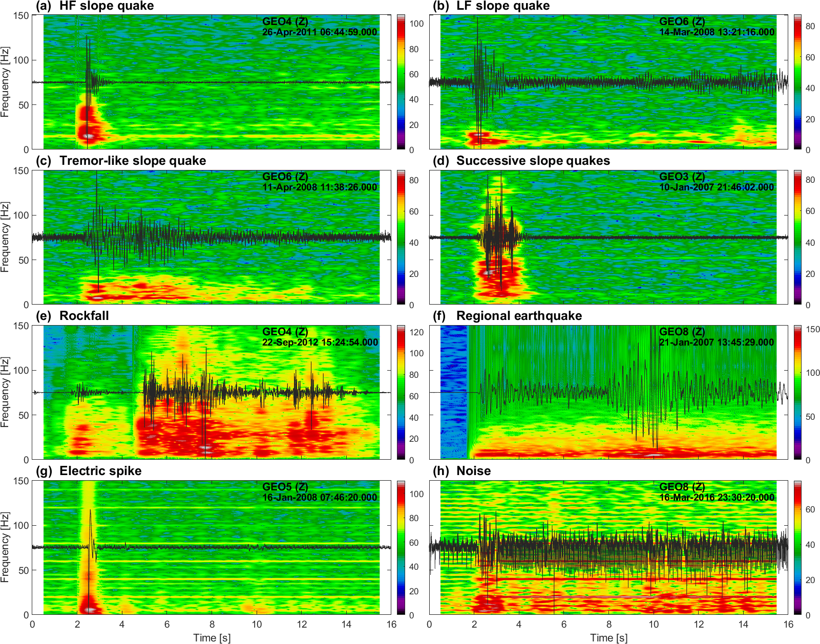Click the LF slope quake panel title
The image size is (820, 644).
pyautogui.click(x=502, y=6)
